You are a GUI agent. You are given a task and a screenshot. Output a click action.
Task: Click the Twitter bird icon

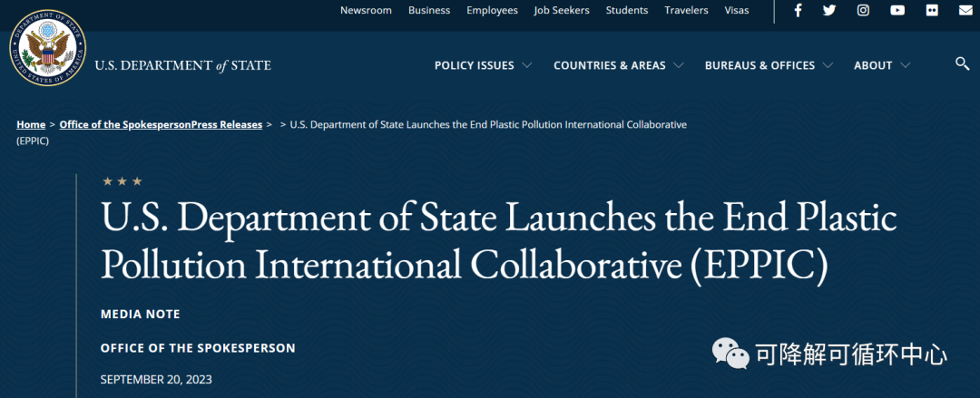(829, 11)
